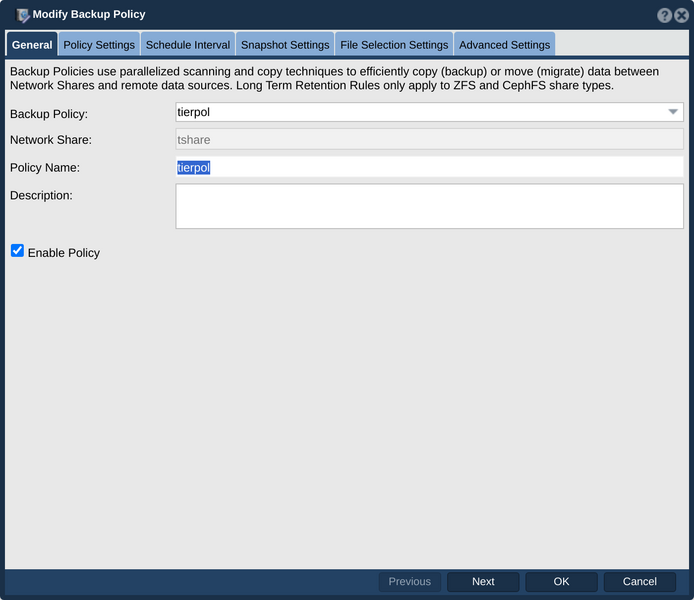
Task: Click into the Policy Name field
Action: tap(429, 167)
